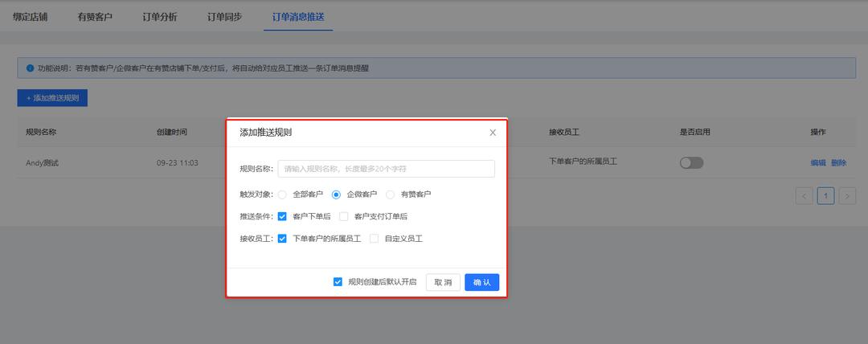The image size is (868, 344).
Task: Switch to the 有赞客户 tab
Action: [95, 17]
